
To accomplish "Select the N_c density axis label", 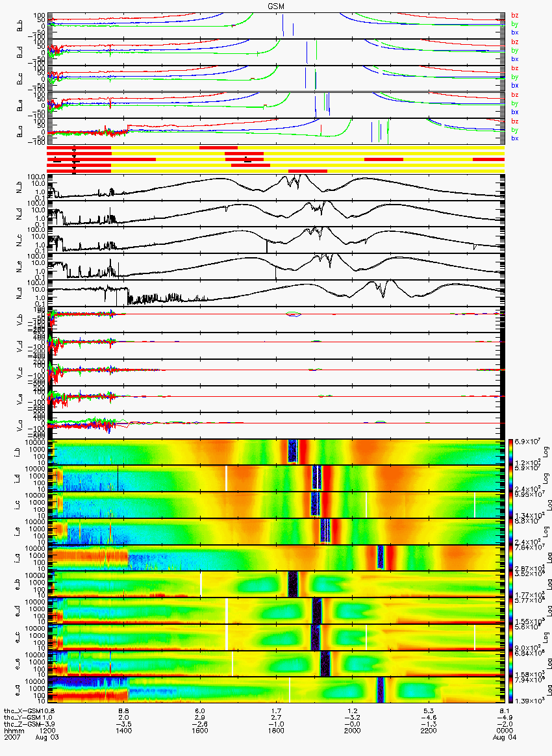I will (19, 240).
